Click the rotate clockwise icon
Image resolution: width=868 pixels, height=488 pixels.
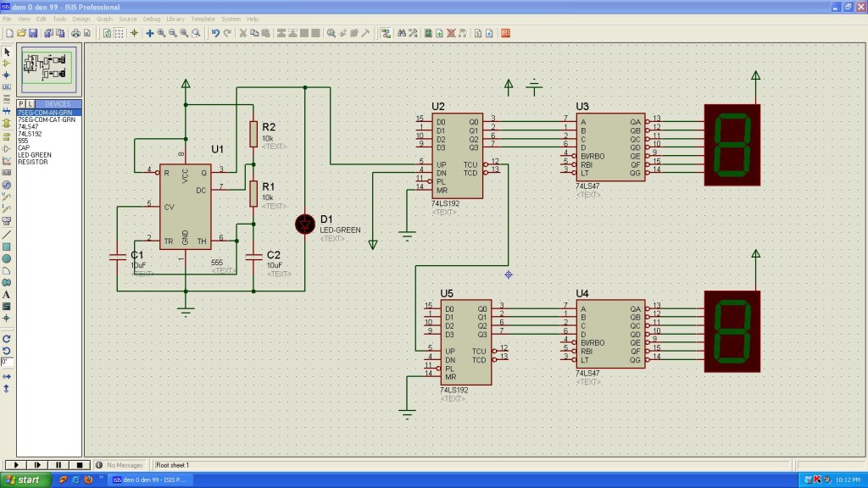pos(7,338)
